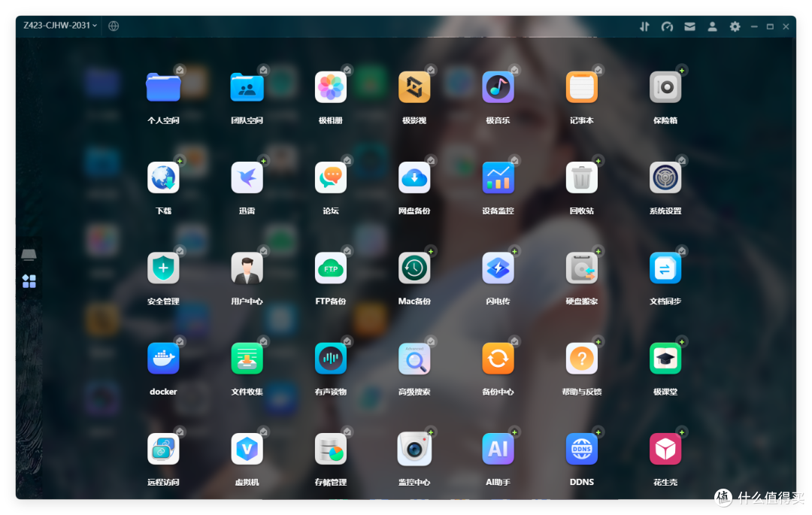Viewport: 812px width, 515px height.
Task: Click the check badge on 文档同步
Action: [x=682, y=251]
